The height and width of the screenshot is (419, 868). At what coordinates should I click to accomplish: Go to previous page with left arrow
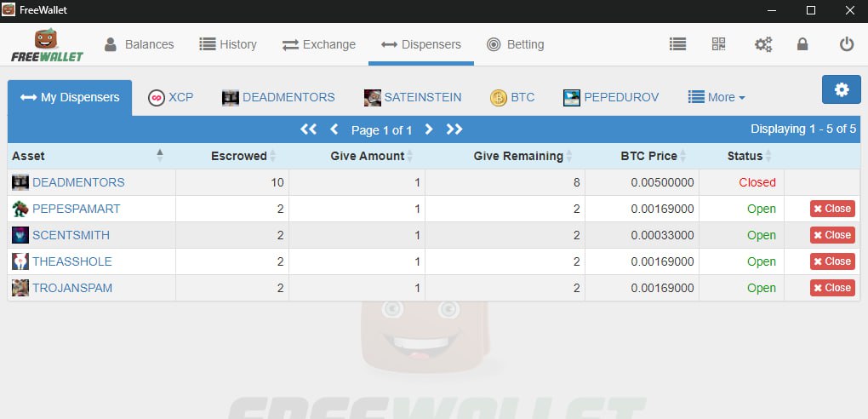[334, 129]
